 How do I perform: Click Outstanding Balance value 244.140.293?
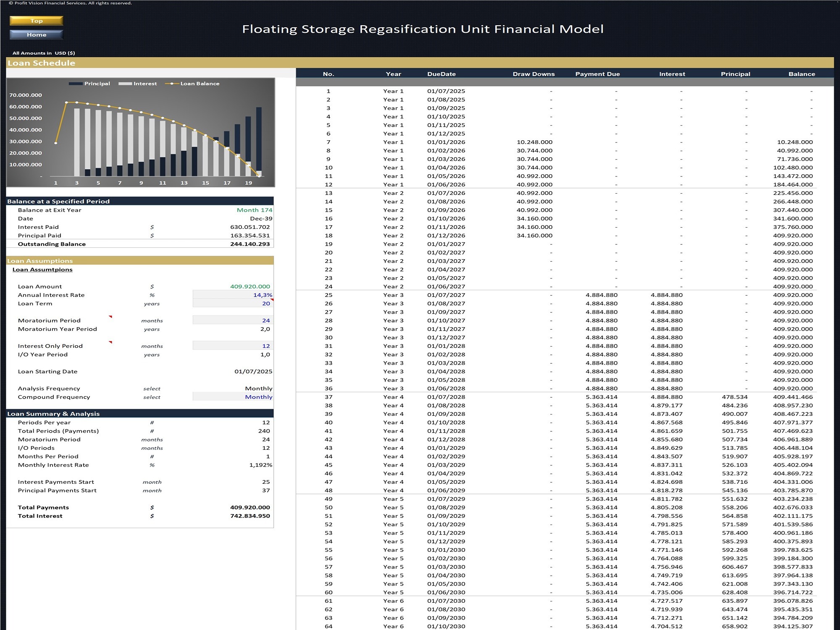pyautogui.click(x=250, y=244)
